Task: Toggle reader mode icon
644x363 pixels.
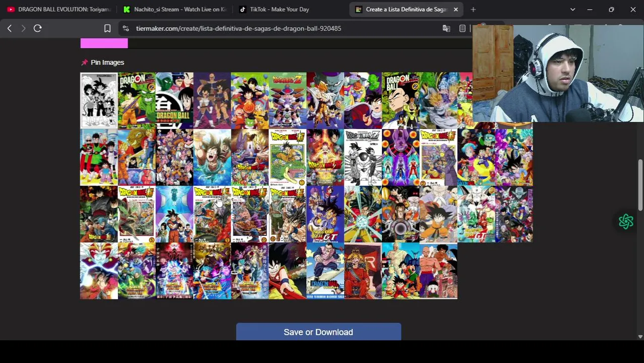Action: [462, 29]
